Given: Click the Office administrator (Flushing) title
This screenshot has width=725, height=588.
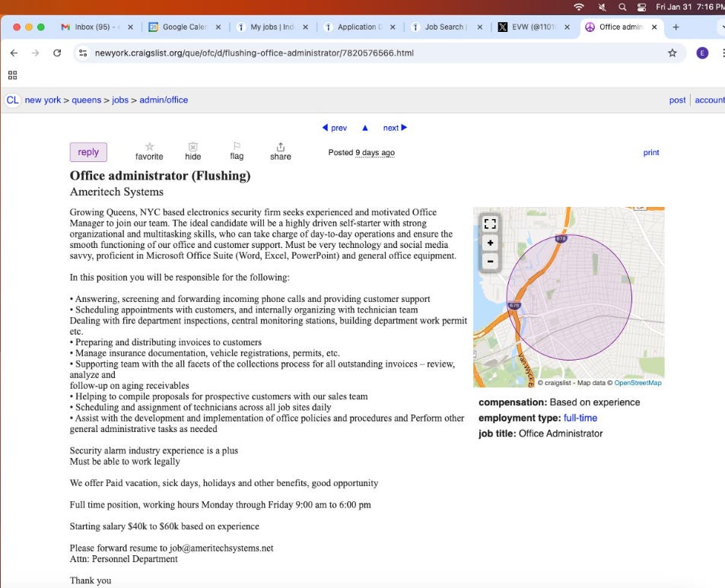Looking at the screenshot, I should [x=160, y=176].
